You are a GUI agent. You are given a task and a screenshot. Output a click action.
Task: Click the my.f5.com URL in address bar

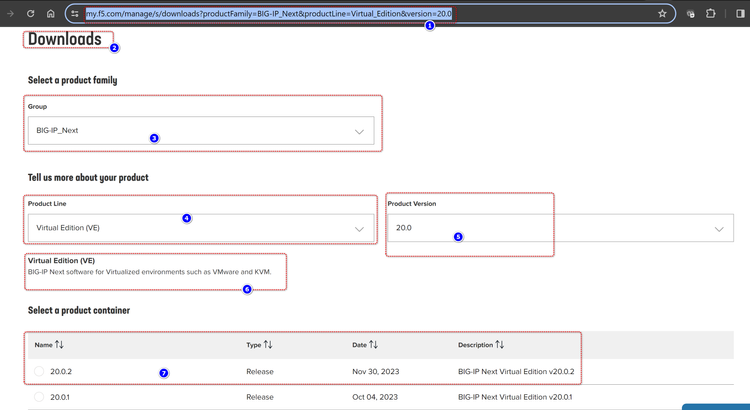pos(269,13)
